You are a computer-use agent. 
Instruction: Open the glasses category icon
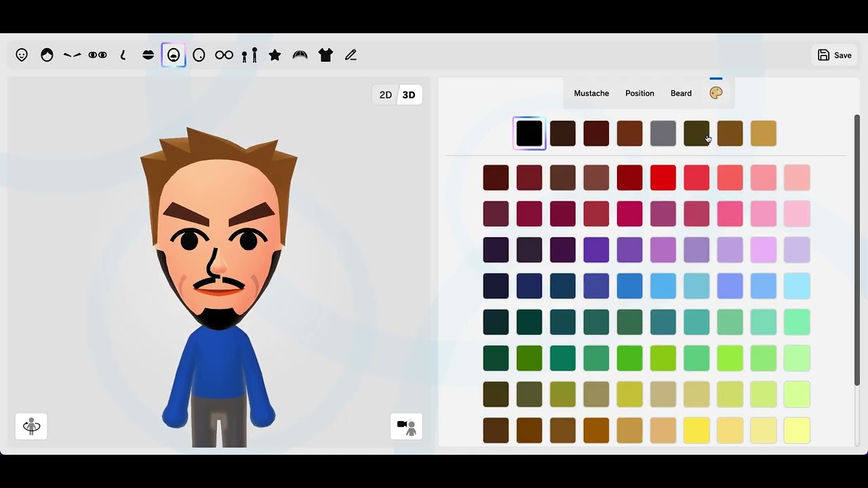224,56
